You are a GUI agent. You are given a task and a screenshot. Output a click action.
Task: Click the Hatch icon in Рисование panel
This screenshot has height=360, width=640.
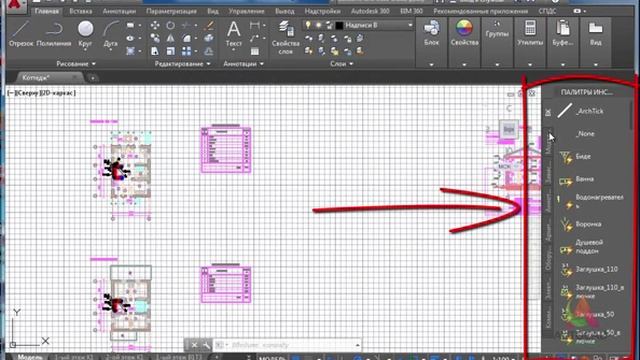click(x=130, y=51)
